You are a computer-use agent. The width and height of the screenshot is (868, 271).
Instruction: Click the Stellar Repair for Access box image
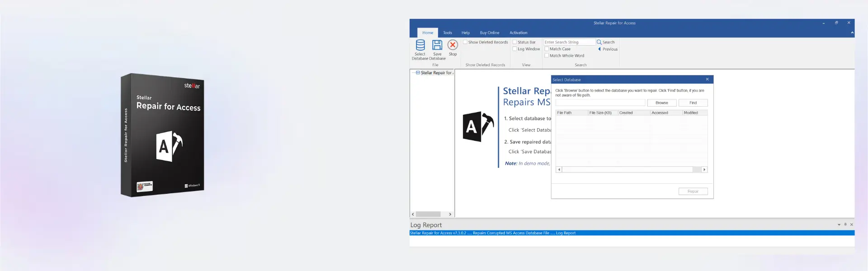(163, 135)
